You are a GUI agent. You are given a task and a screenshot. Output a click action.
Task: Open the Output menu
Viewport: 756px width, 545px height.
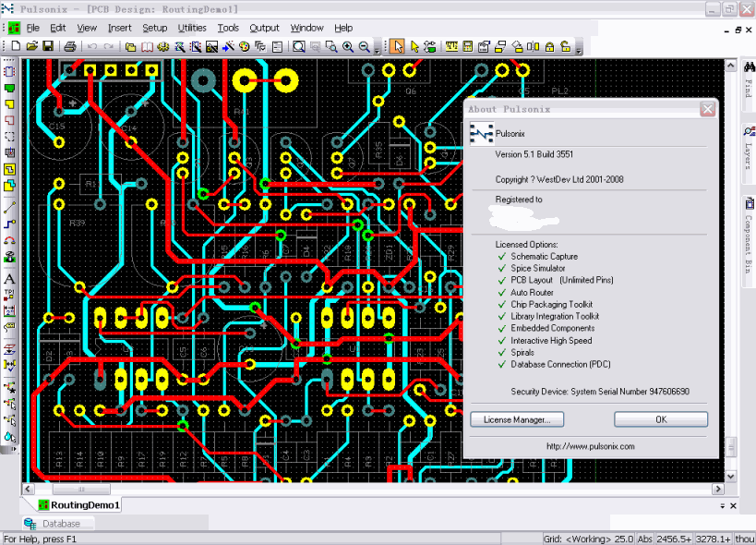tap(264, 28)
